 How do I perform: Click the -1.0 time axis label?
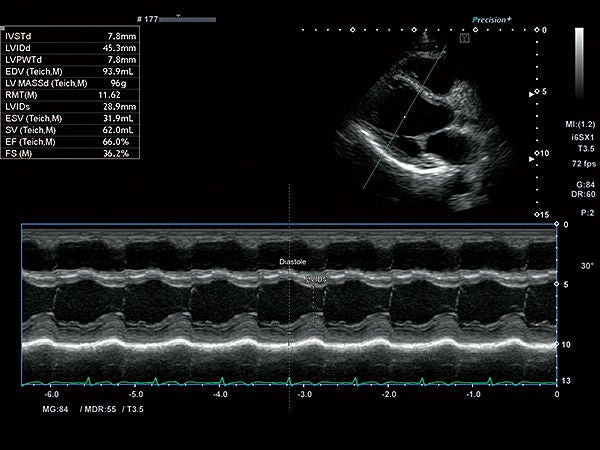click(473, 395)
